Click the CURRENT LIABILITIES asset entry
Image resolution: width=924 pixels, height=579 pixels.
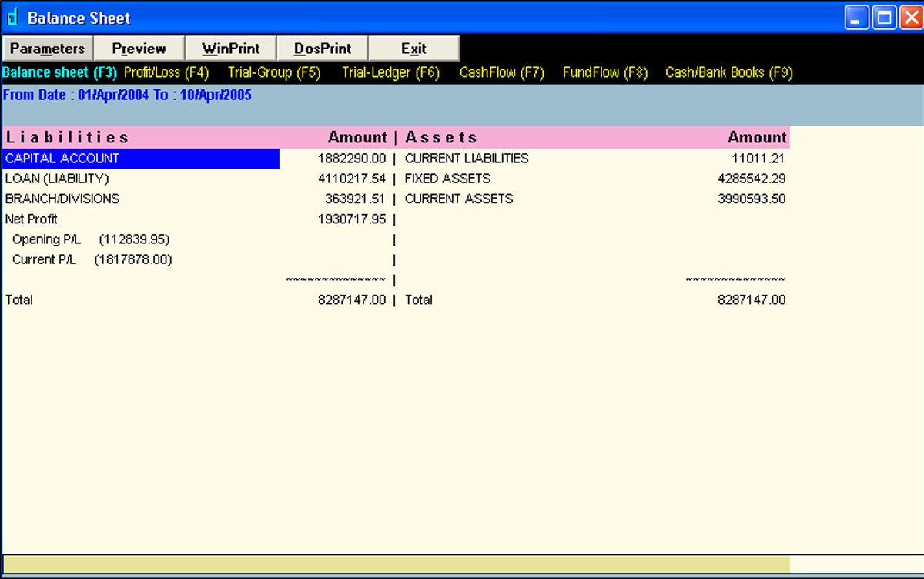[467, 159]
